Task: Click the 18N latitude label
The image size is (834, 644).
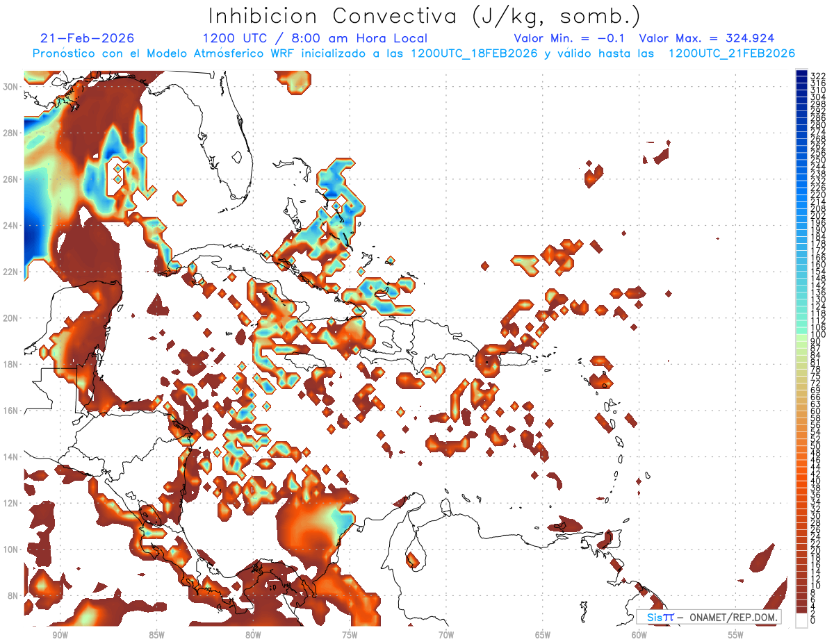Action: (10, 364)
